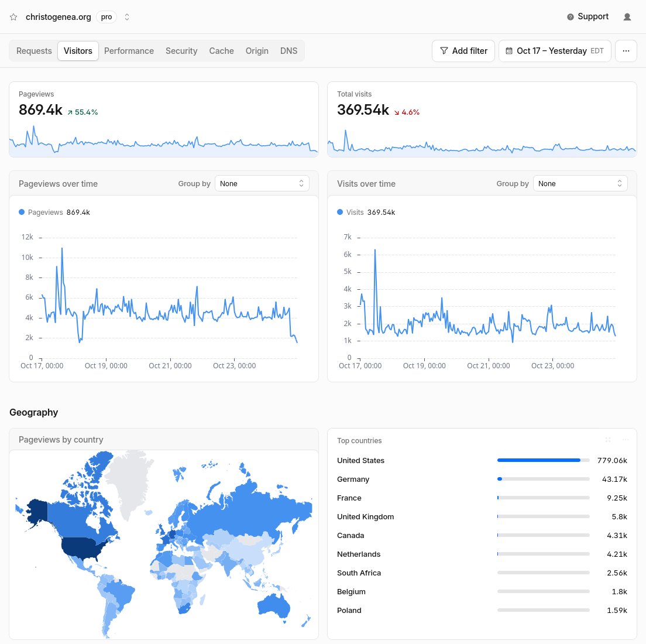Toggle the Pageviews series legend dot
The image size is (646, 644).
pos(22,212)
